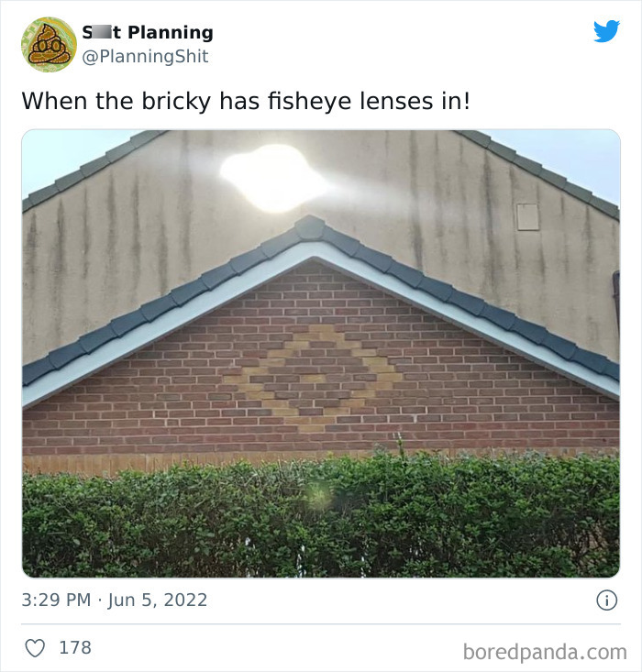Click the dark drainpipe at photo edge
Viewport: 642px width, 672px height.
[616, 304]
